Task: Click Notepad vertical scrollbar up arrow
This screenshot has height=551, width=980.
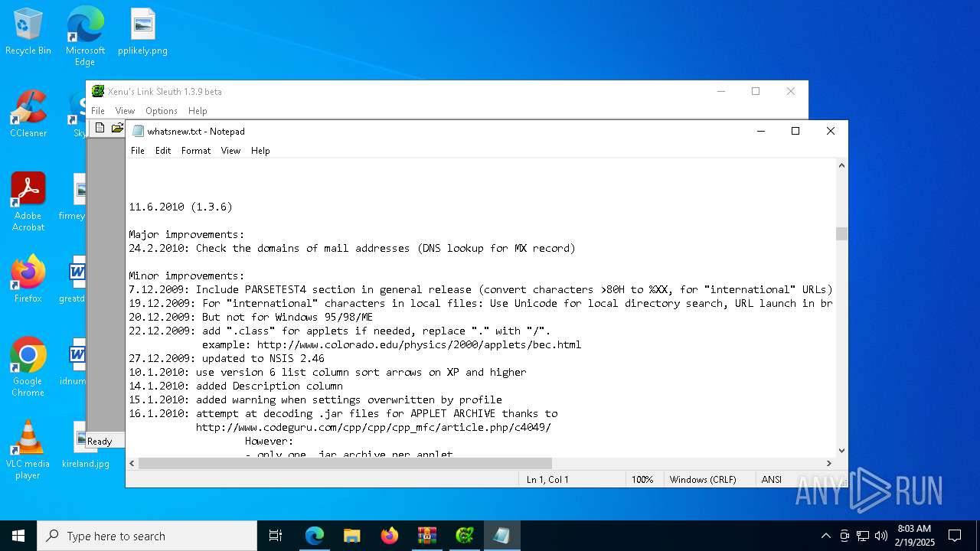Action: pos(841,165)
